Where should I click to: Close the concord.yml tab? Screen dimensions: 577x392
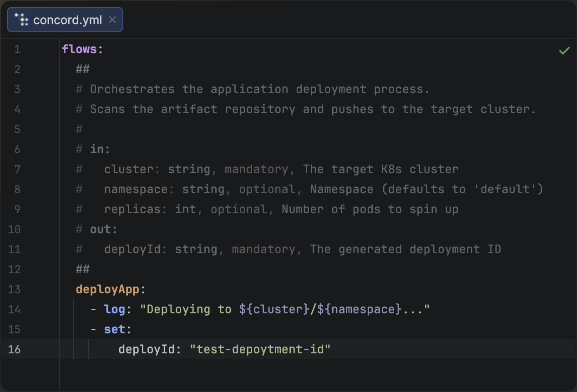point(112,20)
